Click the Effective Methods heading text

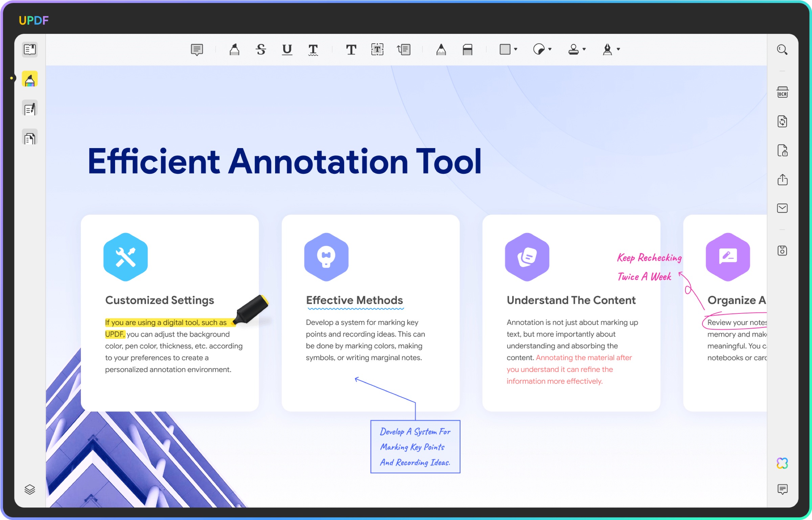point(354,300)
